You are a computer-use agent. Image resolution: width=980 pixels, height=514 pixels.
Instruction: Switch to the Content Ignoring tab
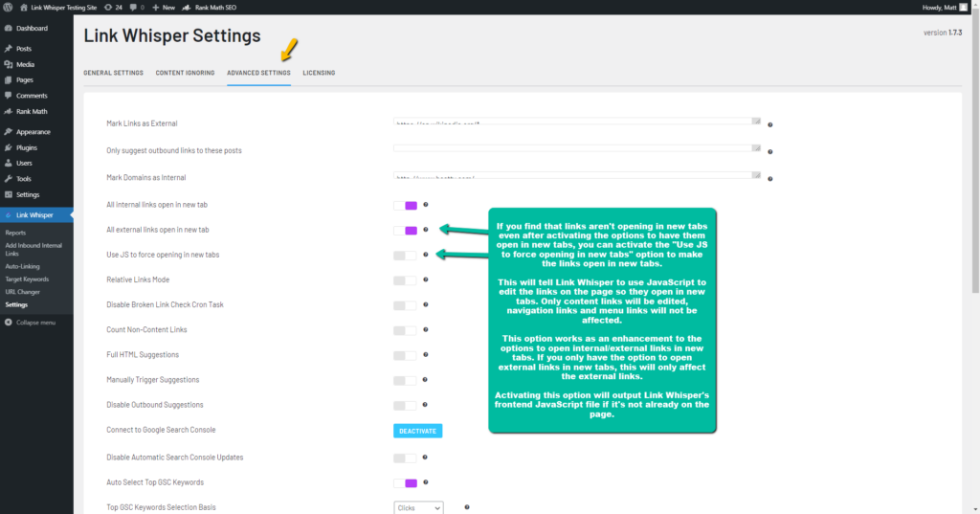pos(185,73)
